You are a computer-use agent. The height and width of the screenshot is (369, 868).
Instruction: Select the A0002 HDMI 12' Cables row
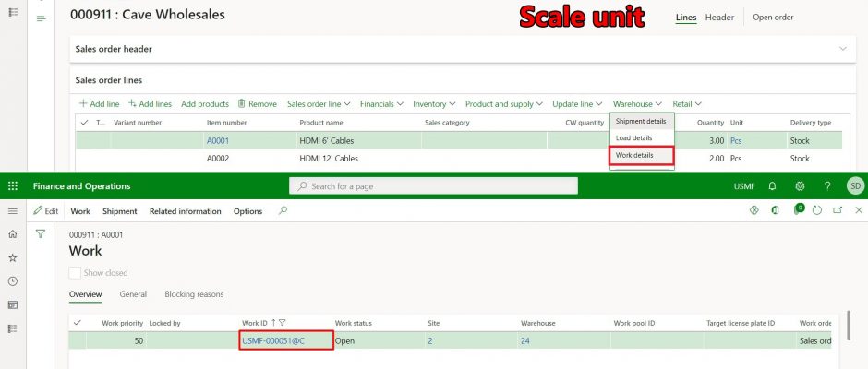459,159
